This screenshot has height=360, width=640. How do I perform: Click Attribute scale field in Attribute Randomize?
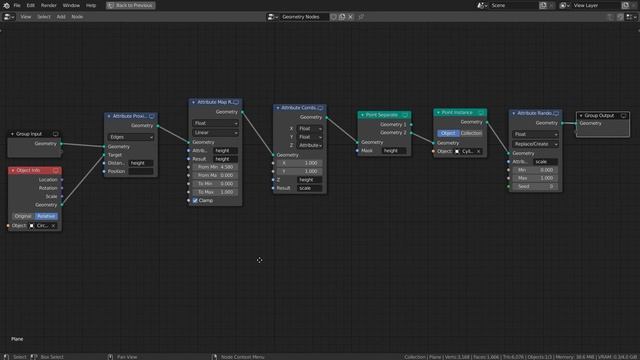(x=546, y=162)
